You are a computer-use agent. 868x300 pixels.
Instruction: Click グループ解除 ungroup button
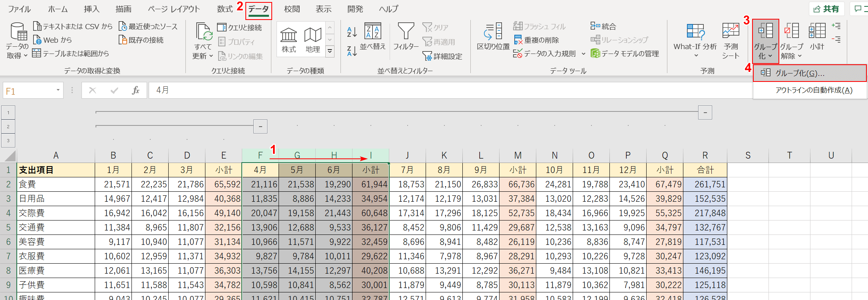coord(791,41)
